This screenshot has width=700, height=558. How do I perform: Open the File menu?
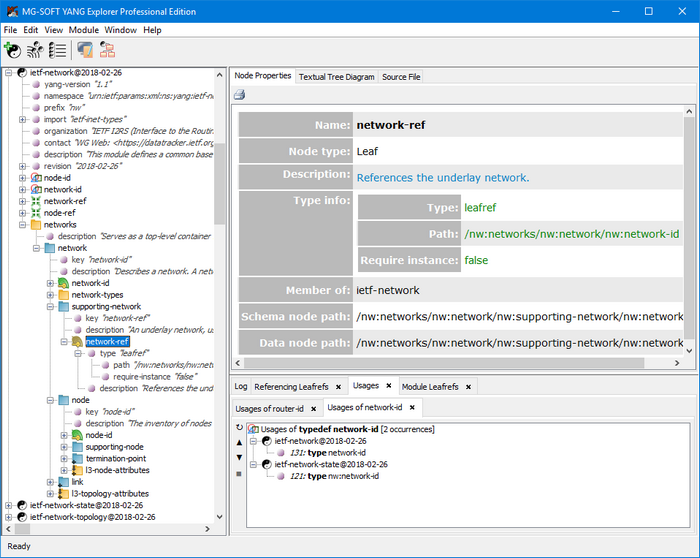(x=10, y=30)
